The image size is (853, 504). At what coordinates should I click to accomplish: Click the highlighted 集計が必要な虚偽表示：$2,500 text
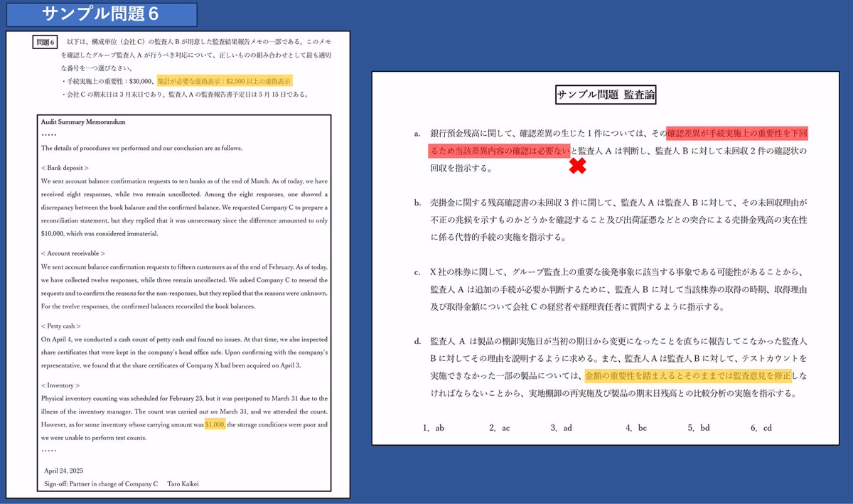pos(225,81)
